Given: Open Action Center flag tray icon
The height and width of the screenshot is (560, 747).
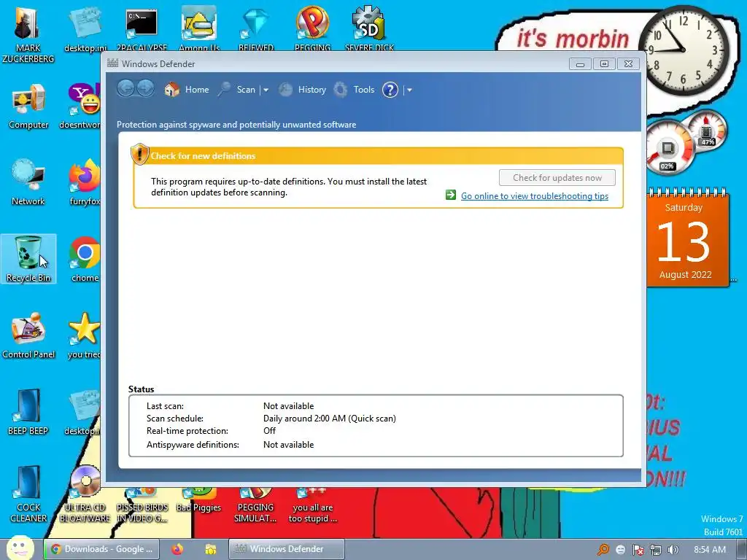Looking at the screenshot, I should (x=638, y=550).
